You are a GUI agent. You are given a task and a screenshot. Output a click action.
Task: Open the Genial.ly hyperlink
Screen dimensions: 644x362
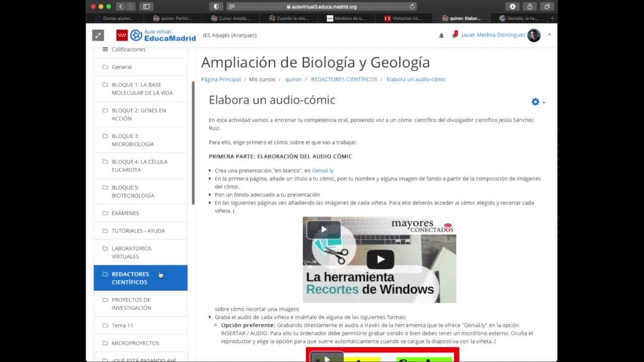pos(323,170)
